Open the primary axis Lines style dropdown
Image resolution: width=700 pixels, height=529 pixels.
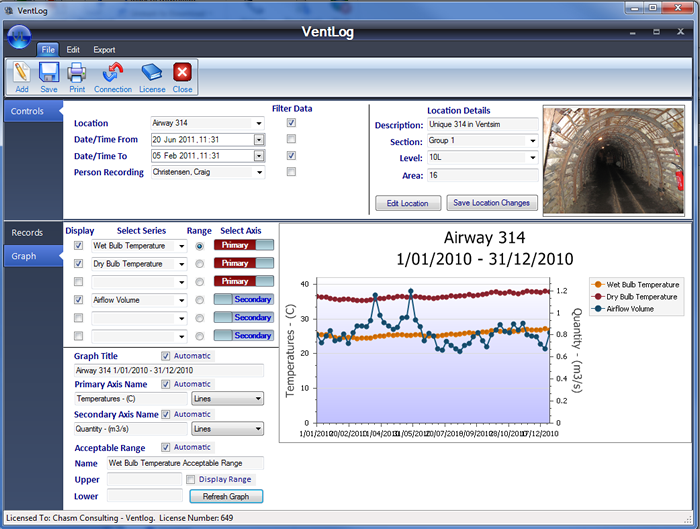click(x=228, y=399)
